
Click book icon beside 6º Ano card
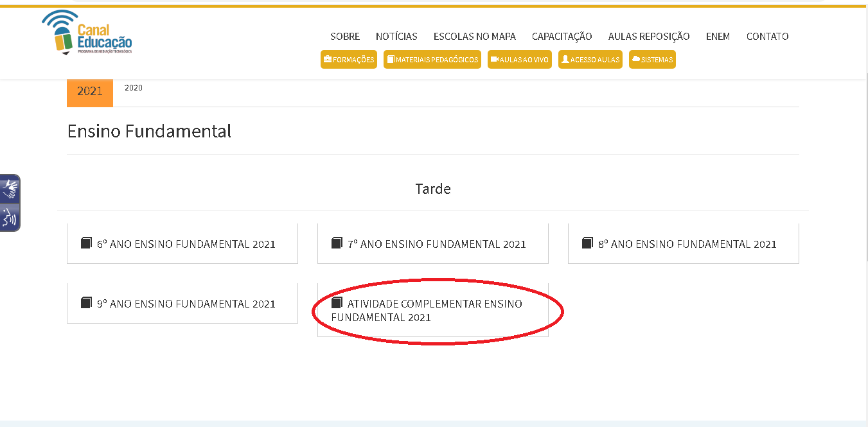tap(86, 243)
